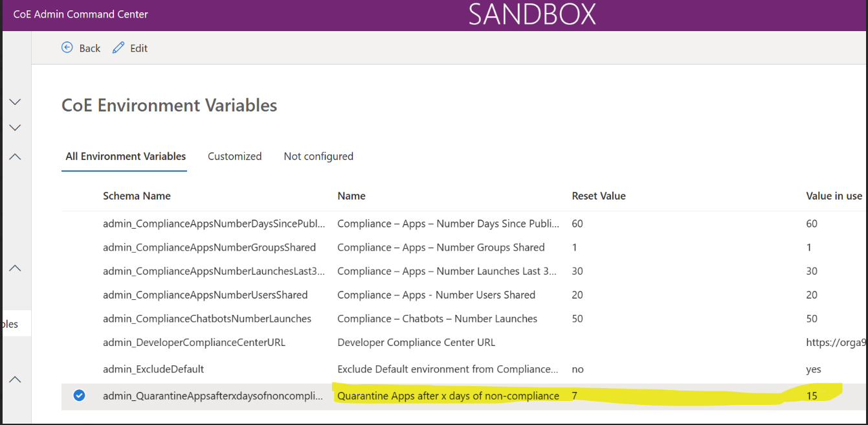Select the admin_ExcludeDefault row
The image size is (868, 425).
(x=154, y=368)
